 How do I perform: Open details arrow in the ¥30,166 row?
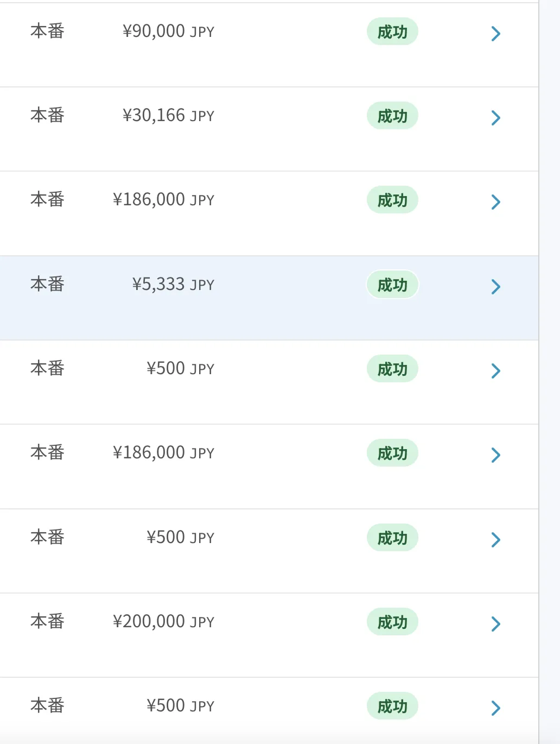pyautogui.click(x=495, y=118)
